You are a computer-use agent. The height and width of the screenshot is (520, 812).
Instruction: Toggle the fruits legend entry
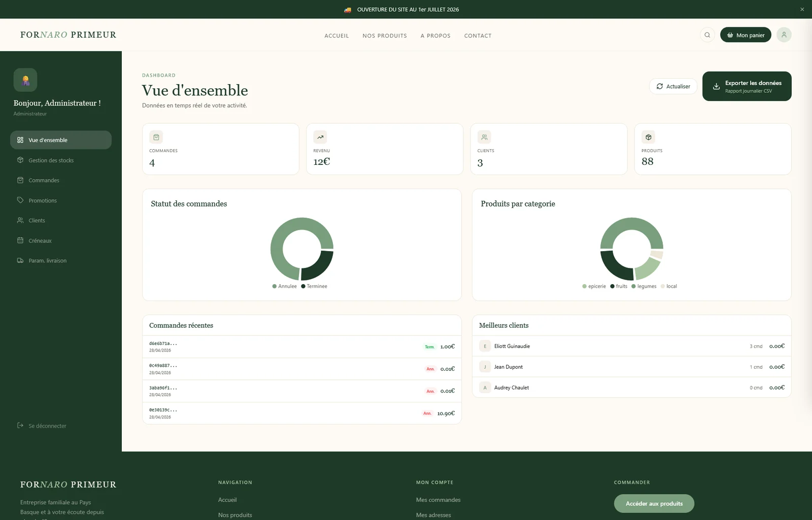(619, 286)
